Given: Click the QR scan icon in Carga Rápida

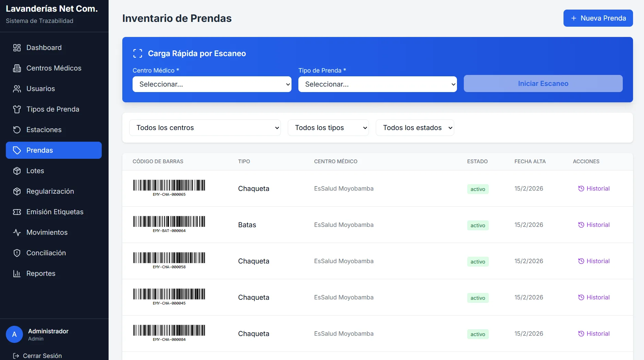Looking at the screenshot, I should 137,53.
